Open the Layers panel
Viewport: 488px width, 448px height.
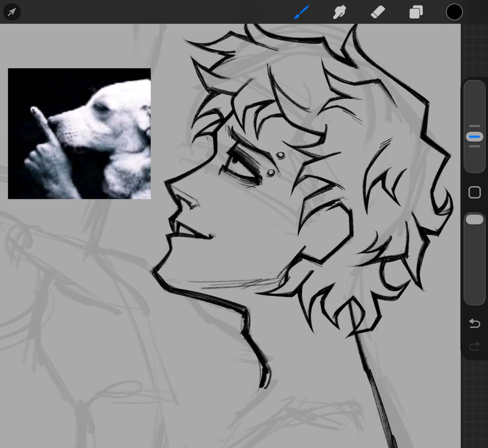tap(416, 12)
